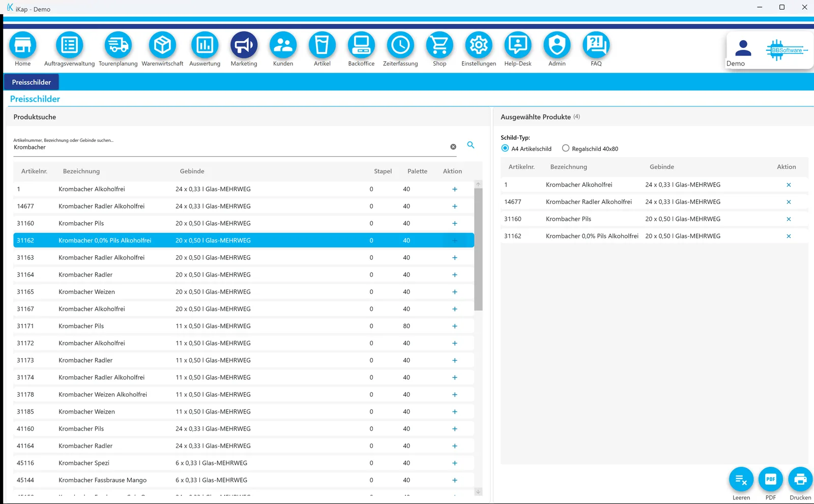Open Help-Desk icon

tap(518, 45)
